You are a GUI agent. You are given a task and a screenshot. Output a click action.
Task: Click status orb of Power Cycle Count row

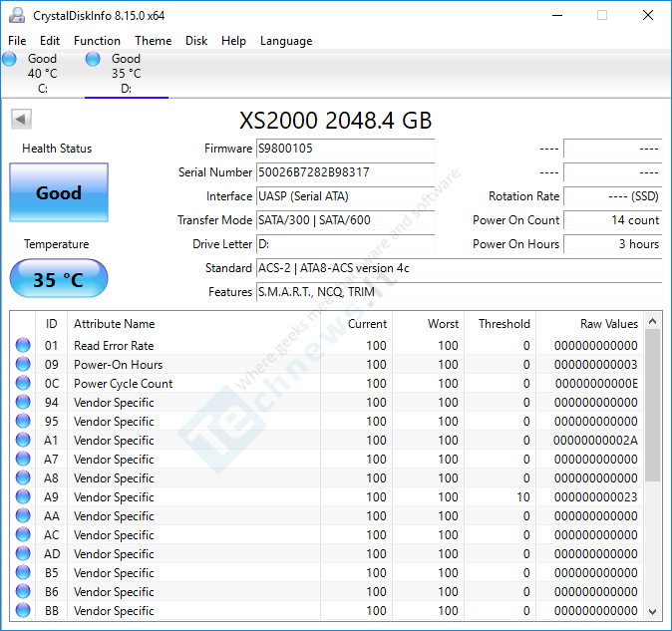coord(23,383)
